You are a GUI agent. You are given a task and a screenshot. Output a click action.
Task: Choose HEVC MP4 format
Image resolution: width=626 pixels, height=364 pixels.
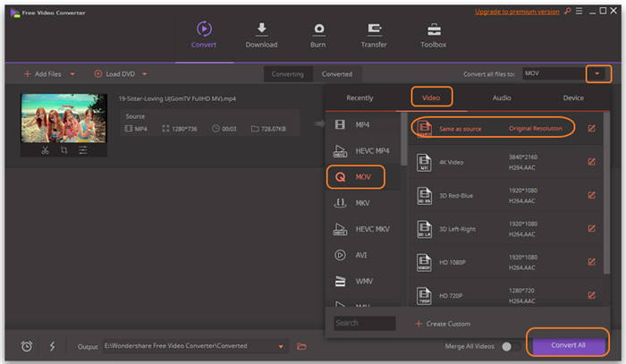(x=363, y=151)
